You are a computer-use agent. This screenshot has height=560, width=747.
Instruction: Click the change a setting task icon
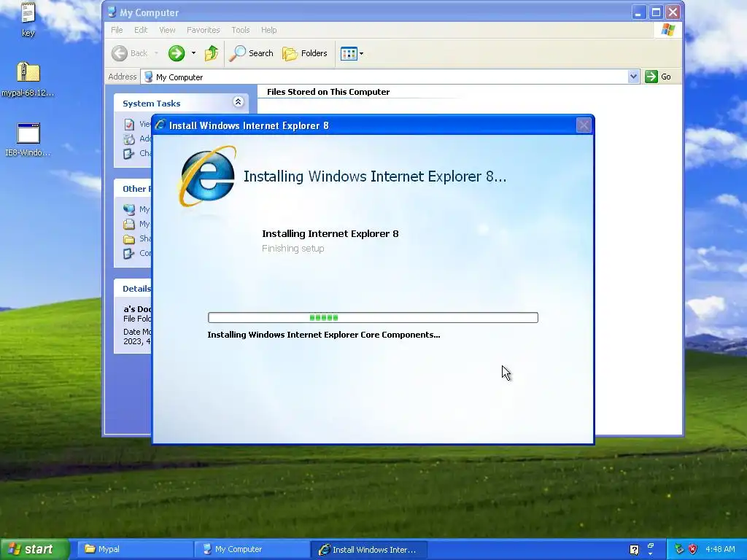(128, 153)
